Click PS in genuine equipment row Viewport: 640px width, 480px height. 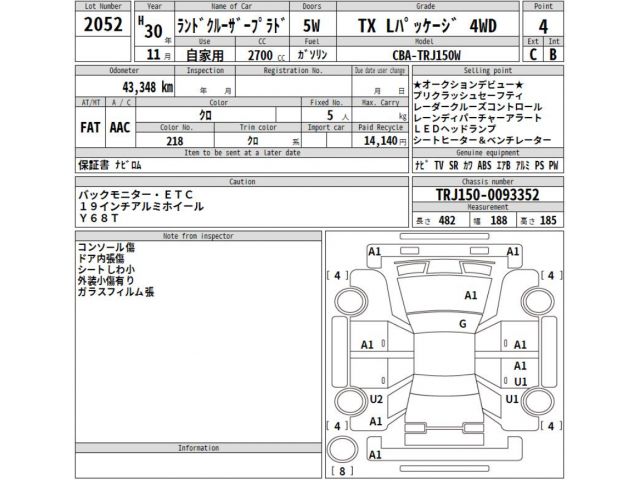coord(540,165)
